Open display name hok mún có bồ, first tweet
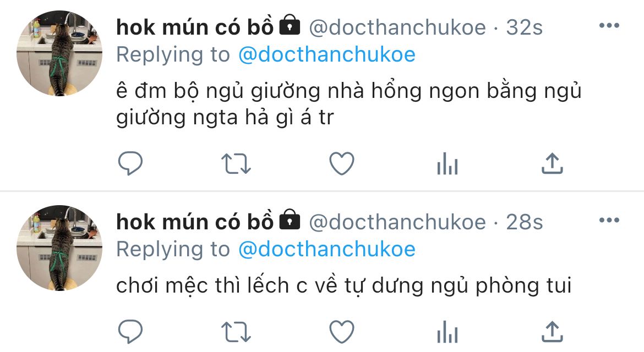This screenshot has height=352, width=644. pos(195,27)
